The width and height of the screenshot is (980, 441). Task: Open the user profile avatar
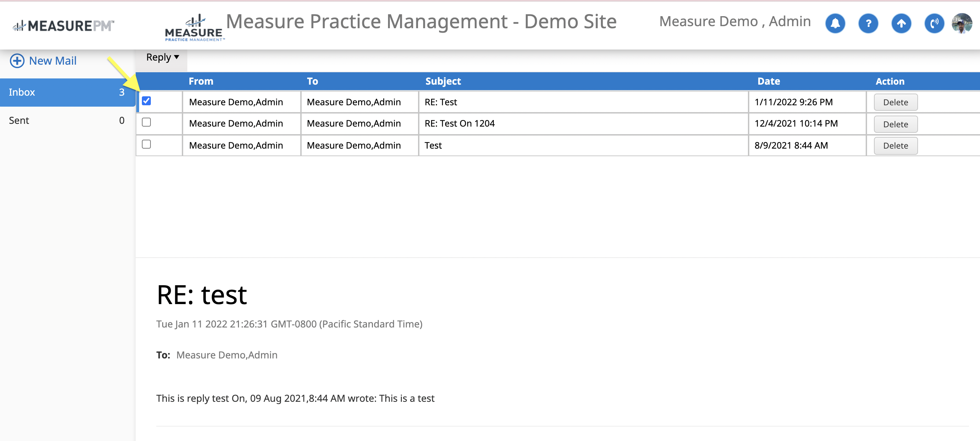(x=962, y=24)
